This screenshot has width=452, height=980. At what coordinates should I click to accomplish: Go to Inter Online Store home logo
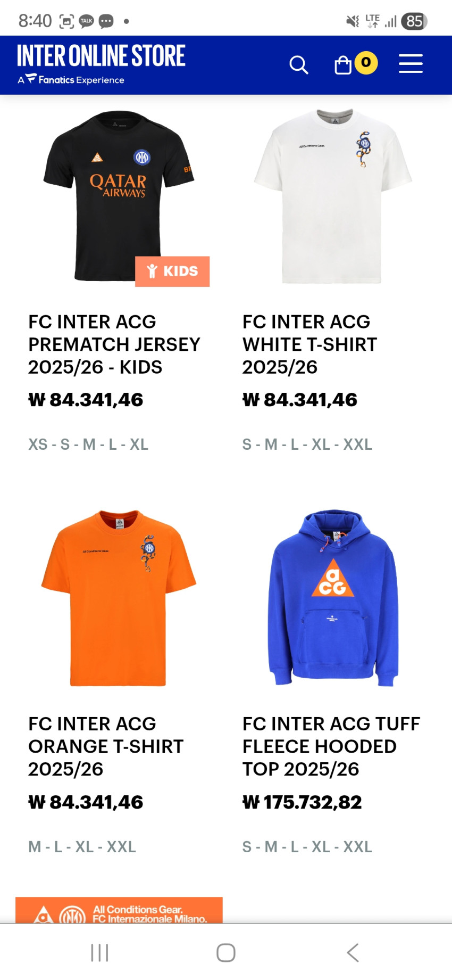click(x=101, y=56)
